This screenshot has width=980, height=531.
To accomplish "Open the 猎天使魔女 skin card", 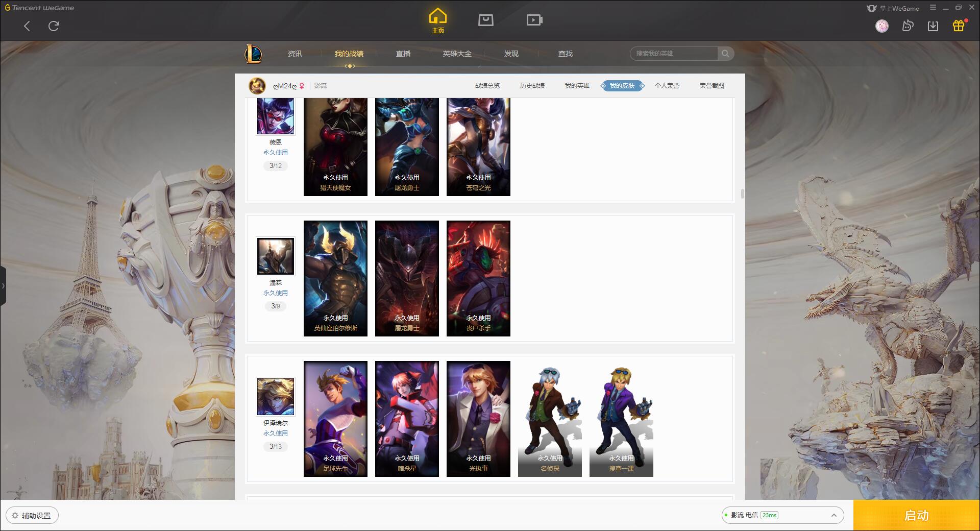I will [x=335, y=147].
